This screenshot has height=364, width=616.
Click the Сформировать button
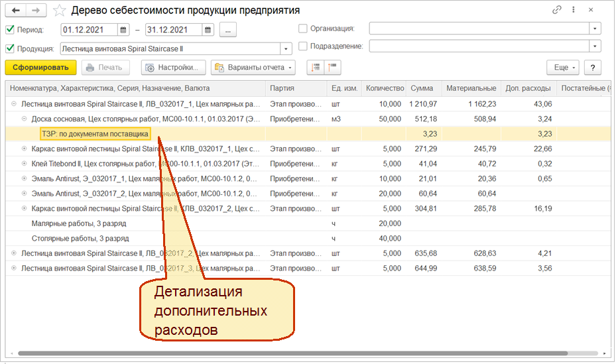pyautogui.click(x=40, y=68)
